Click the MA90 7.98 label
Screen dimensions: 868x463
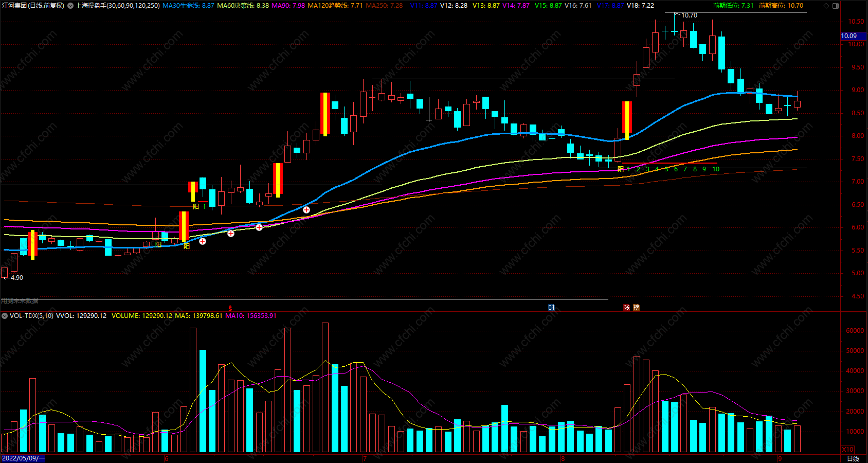coord(288,6)
